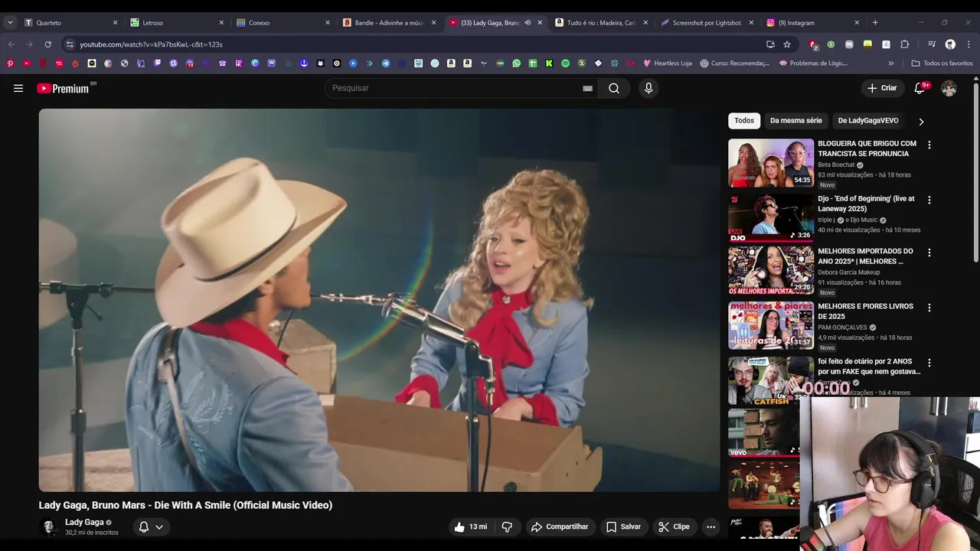Open the account avatar menu
The image size is (980, 551).
[x=949, y=88]
